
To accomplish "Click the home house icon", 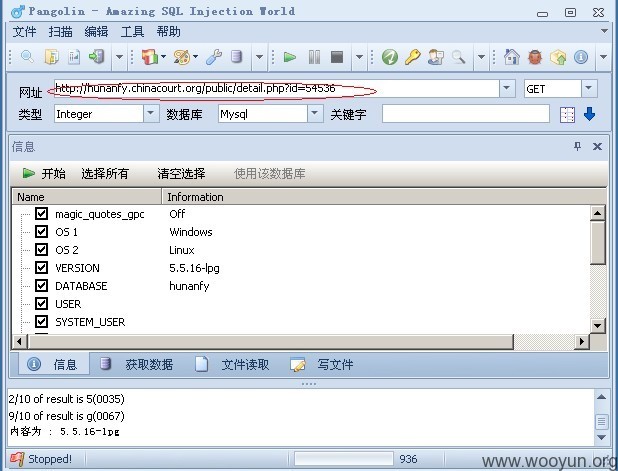I will point(512,57).
